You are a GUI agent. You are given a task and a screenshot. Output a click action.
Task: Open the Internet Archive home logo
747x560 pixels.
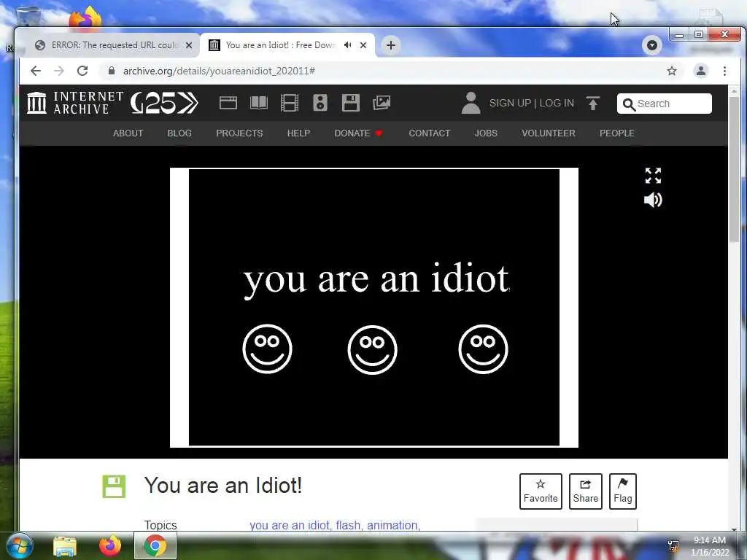(x=74, y=103)
